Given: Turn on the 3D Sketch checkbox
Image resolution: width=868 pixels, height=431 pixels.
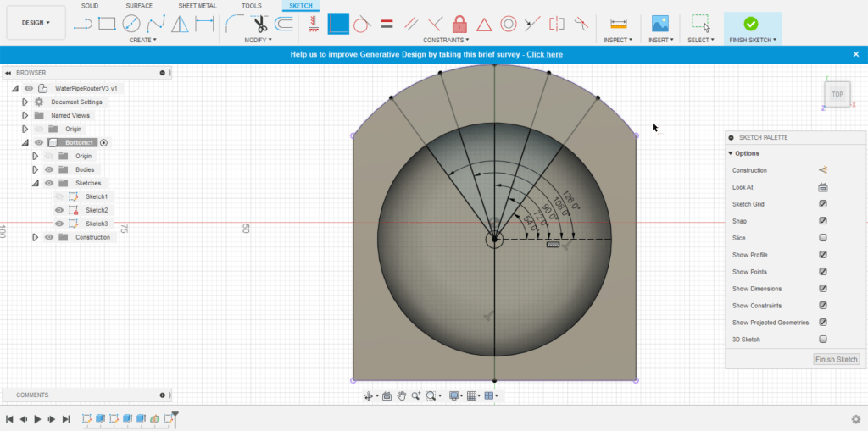Looking at the screenshot, I should (822, 340).
